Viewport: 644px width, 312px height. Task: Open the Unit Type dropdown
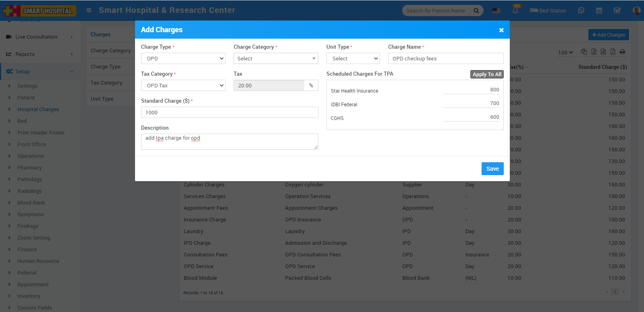click(353, 59)
